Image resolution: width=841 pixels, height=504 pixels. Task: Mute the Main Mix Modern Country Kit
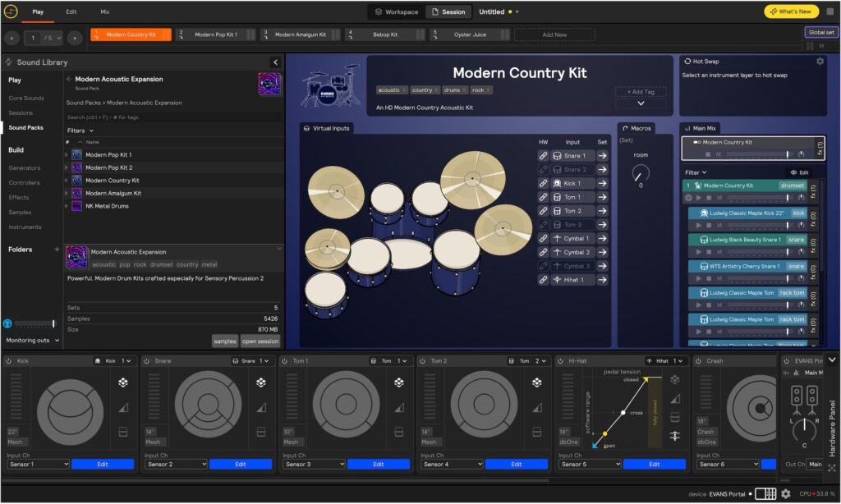(x=719, y=154)
